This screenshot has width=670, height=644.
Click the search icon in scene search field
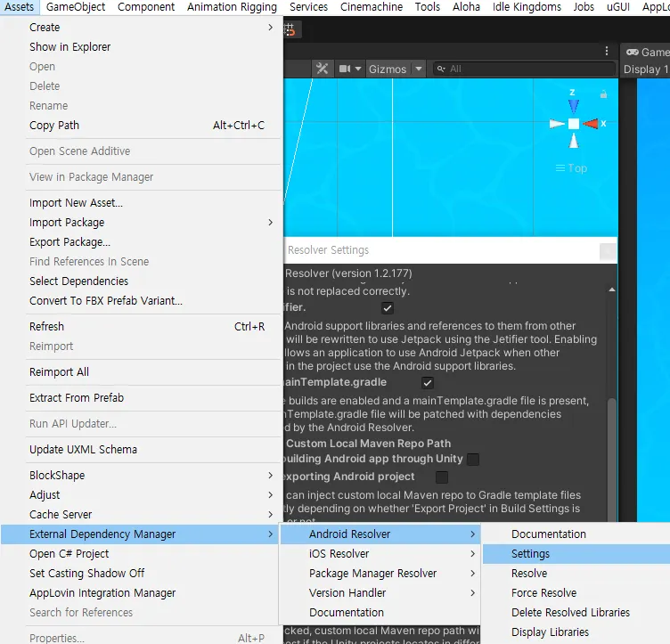441,69
